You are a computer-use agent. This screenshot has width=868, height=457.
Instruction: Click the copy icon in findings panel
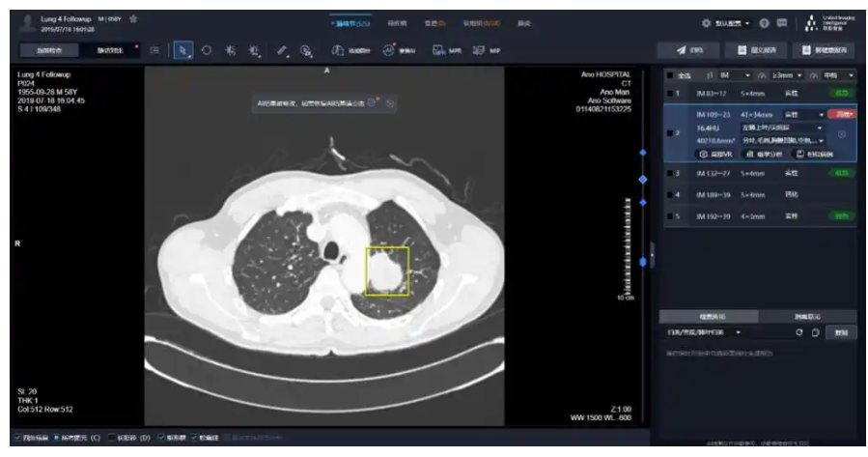pyautogui.click(x=816, y=332)
